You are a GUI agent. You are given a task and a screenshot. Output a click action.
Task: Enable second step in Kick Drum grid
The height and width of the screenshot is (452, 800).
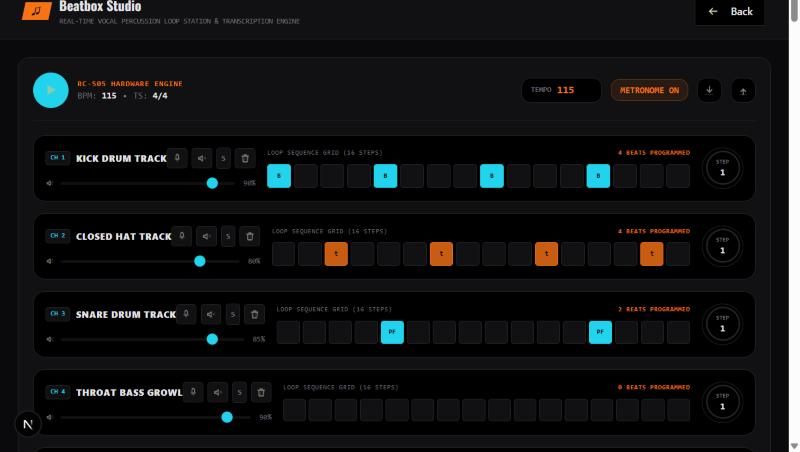point(306,176)
